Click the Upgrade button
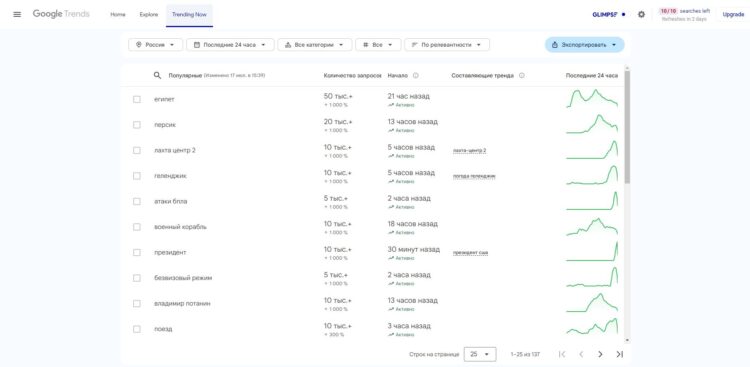The width and height of the screenshot is (750, 367). click(x=733, y=14)
